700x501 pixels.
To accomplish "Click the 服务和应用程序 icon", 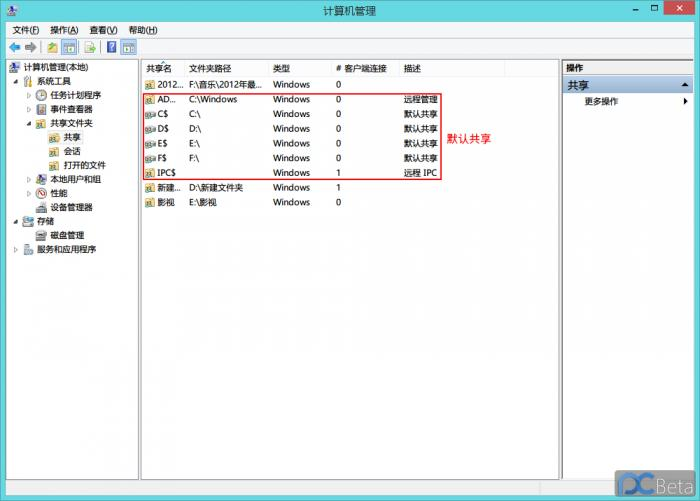I will coord(28,249).
